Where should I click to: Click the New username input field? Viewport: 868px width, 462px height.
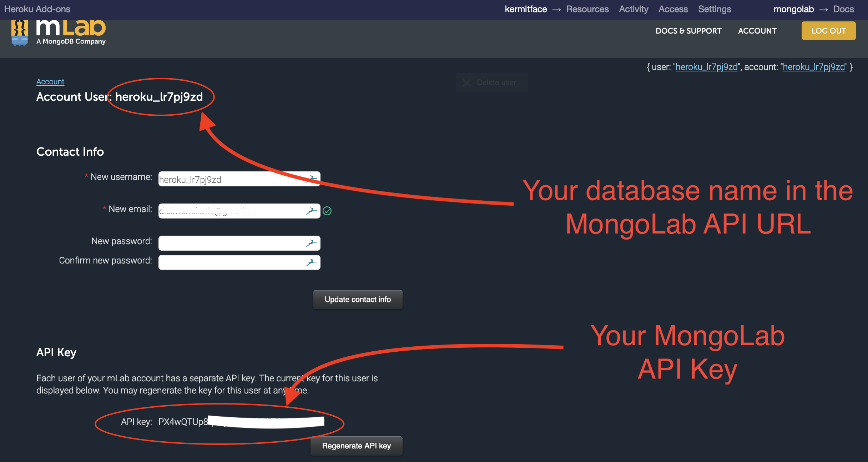click(238, 179)
